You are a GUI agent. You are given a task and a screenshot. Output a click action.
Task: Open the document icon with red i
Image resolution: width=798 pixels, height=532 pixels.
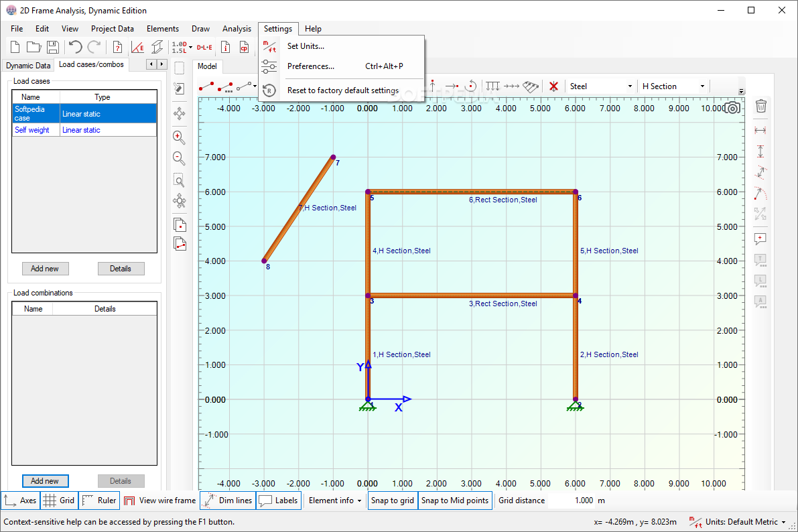(x=225, y=48)
